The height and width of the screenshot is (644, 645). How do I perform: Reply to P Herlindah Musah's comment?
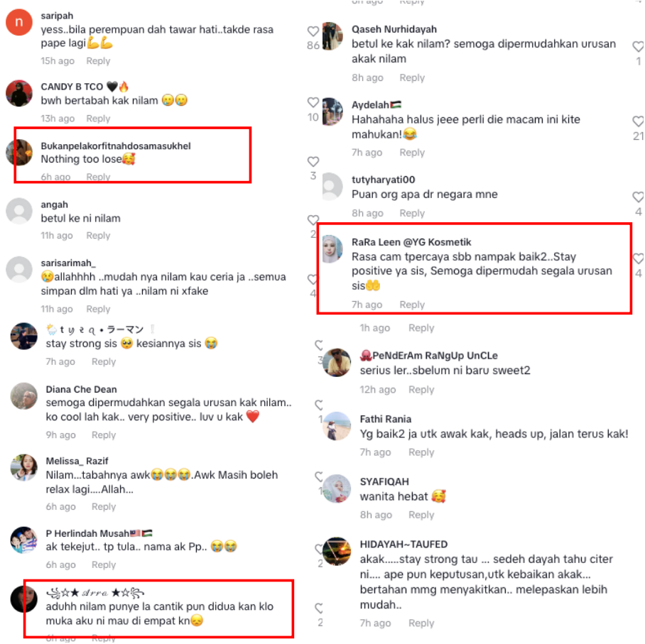104,564
